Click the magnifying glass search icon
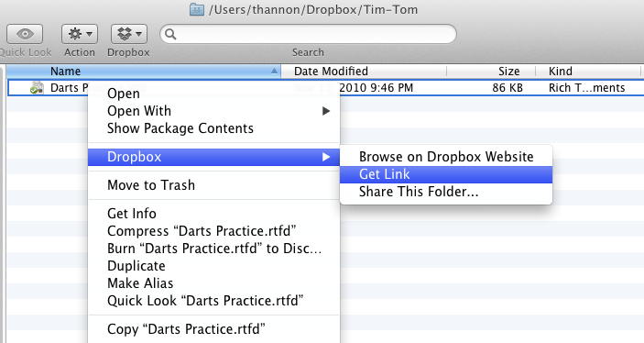 click(171, 34)
